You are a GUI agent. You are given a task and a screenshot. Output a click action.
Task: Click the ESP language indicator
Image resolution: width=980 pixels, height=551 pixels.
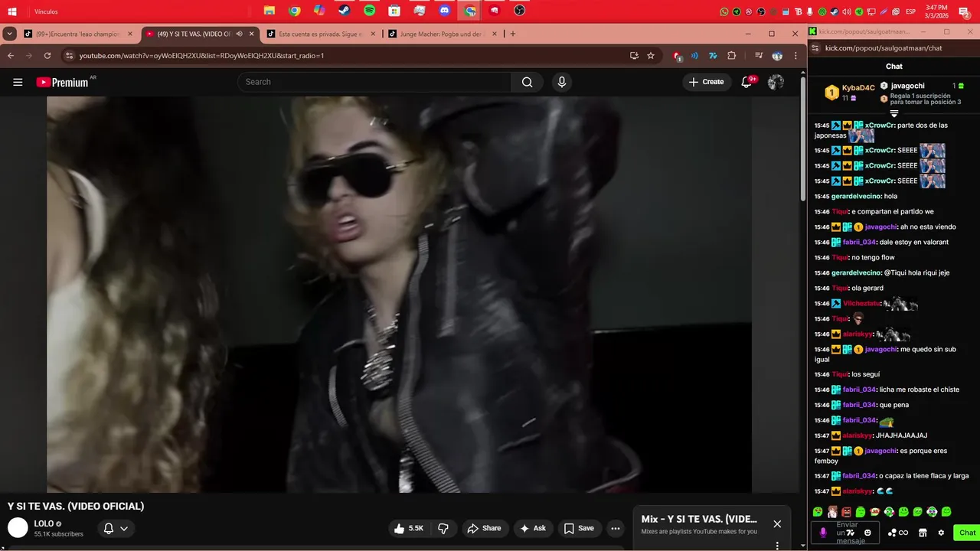coord(911,11)
